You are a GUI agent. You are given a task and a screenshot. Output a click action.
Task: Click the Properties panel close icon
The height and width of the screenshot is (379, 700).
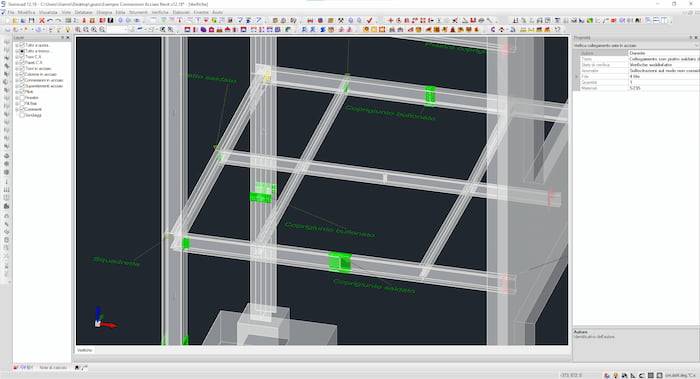[x=696, y=37]
